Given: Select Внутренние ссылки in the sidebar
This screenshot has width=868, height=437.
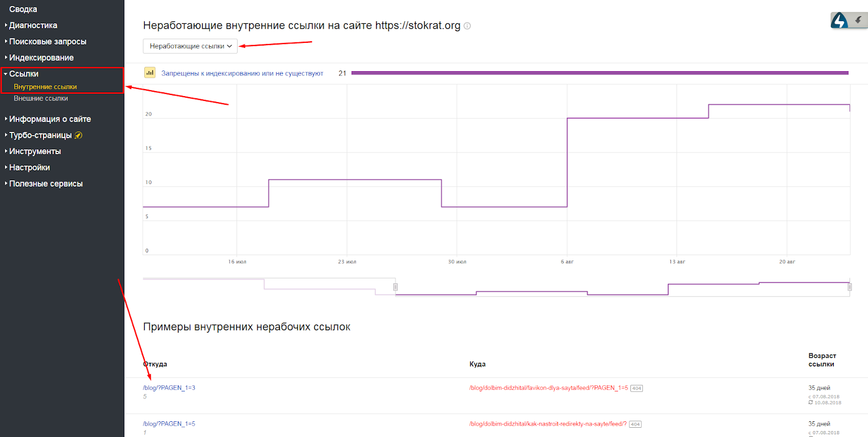Looking at the screenshot, I should click(45, 87).
